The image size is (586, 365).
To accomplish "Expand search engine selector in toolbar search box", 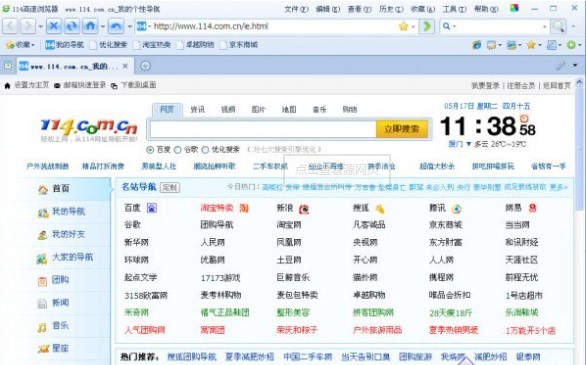I will [449, 26].
